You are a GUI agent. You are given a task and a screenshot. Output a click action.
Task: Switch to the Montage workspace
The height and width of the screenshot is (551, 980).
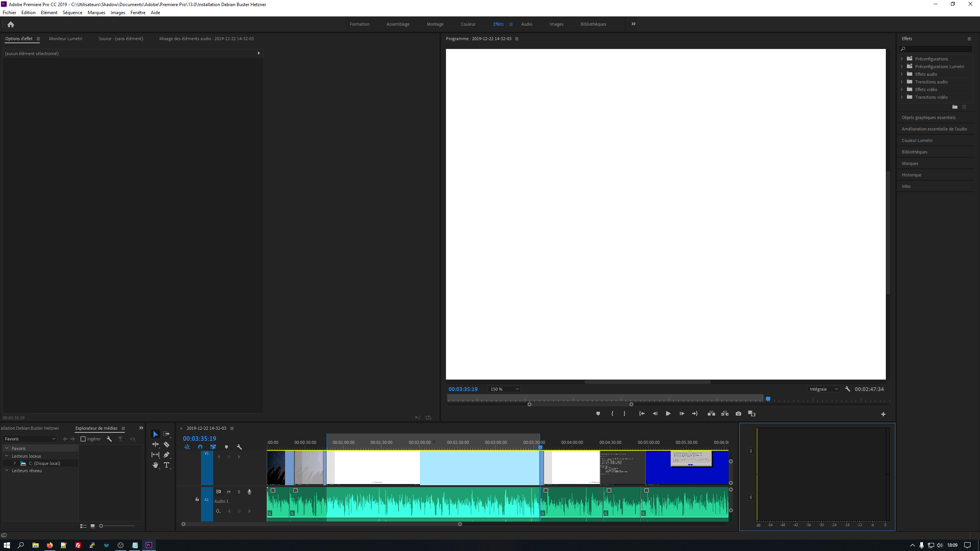(x=435, y=24)
